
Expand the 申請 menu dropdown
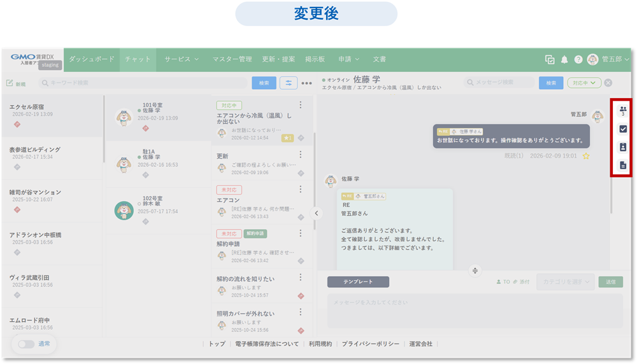click(x=348, y=59)
